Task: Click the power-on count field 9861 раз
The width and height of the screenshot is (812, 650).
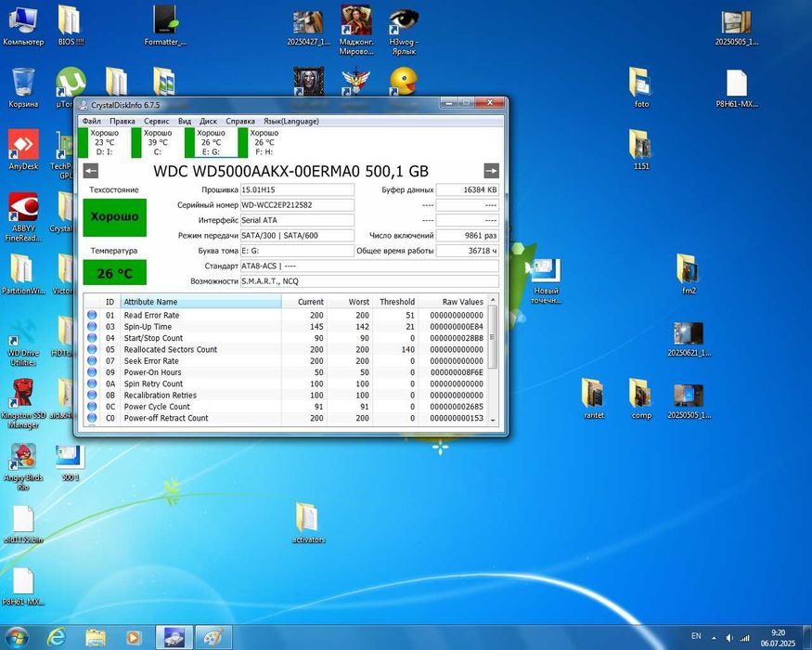Action: [467, 235]
